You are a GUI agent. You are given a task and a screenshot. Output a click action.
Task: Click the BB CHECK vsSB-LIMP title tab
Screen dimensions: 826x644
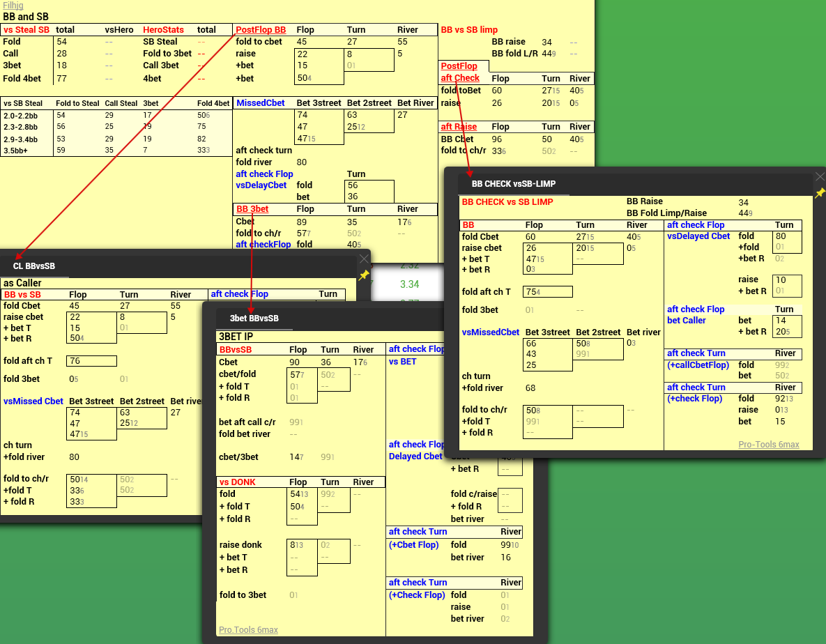click(x=513, y=185)
